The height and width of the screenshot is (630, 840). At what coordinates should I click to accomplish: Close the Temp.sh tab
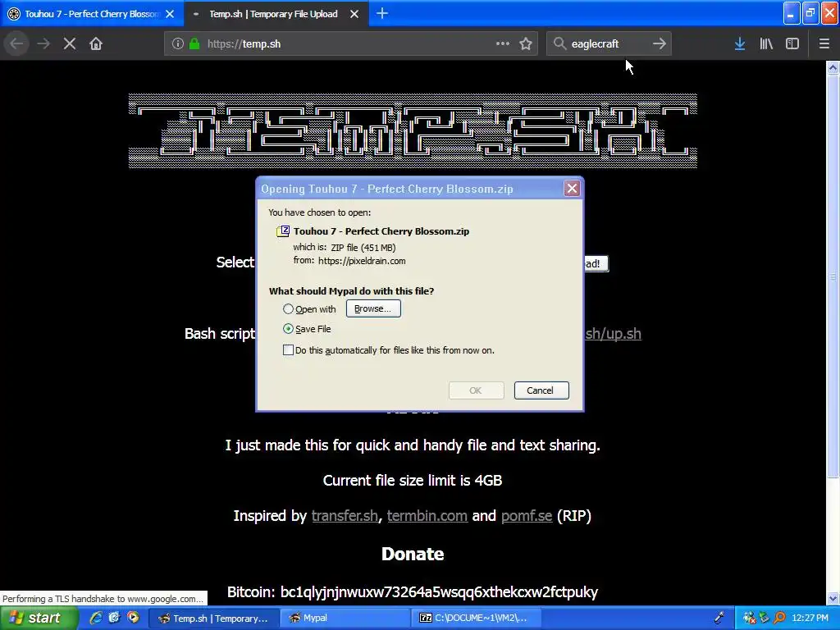pyautogui.click(x=354, y=14)
